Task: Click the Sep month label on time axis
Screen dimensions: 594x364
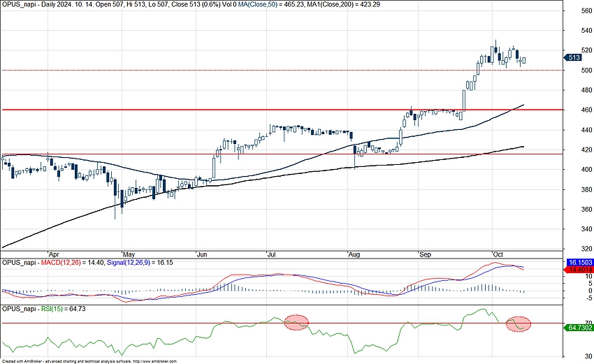Action: coord(426,254)
